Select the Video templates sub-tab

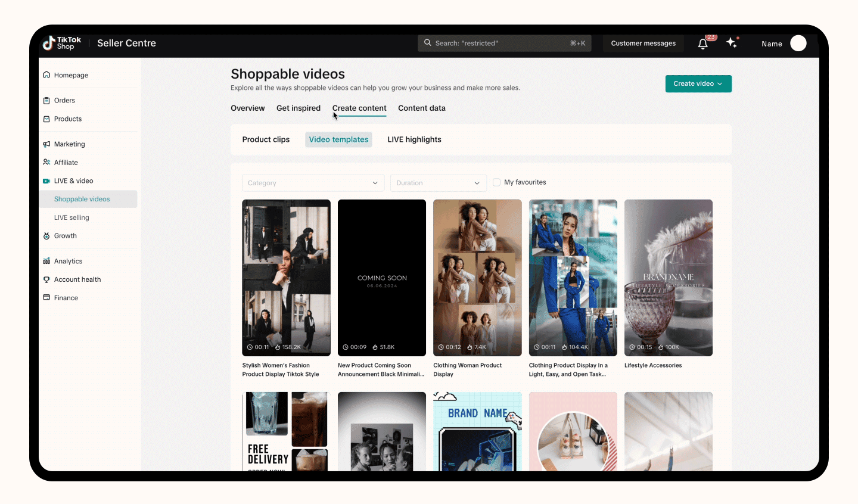pos(338,139)
